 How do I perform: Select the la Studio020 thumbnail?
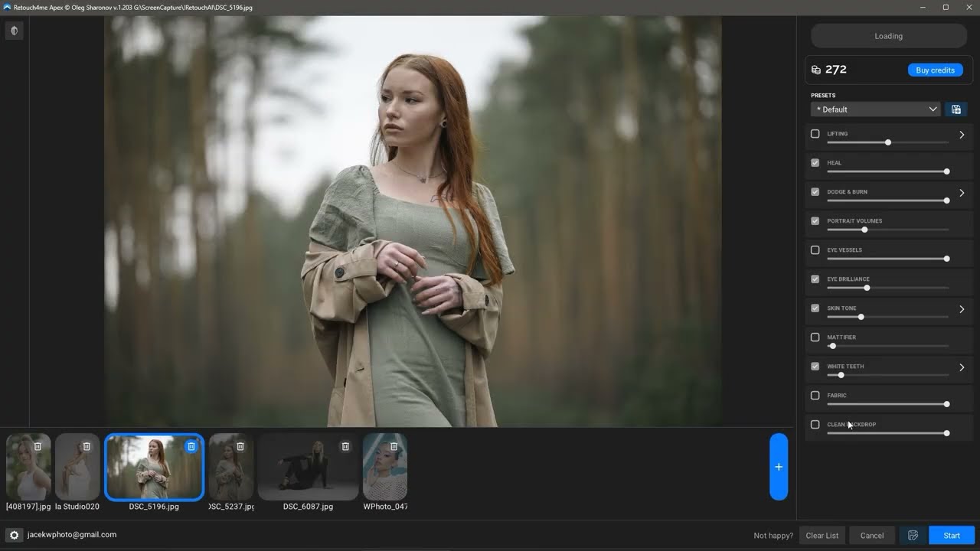77,467
